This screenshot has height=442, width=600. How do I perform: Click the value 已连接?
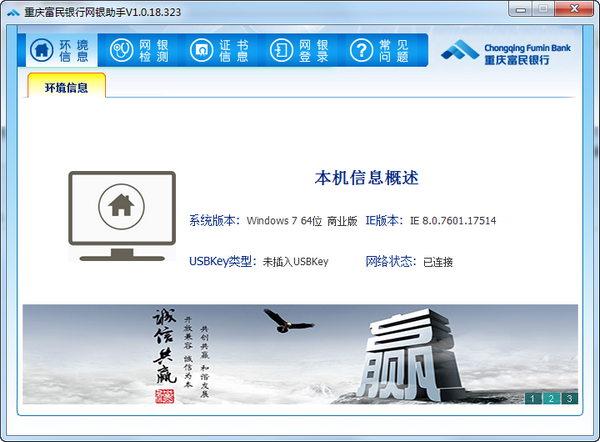point(438,262)
